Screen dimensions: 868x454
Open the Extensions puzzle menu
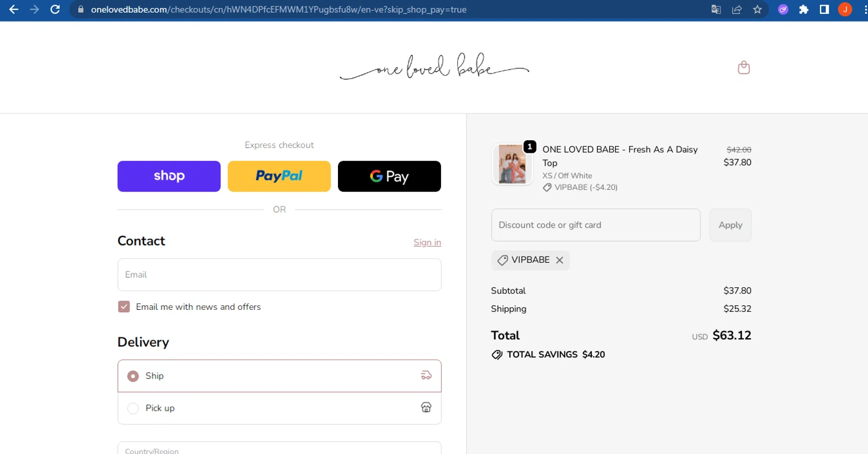pos(804,9)
